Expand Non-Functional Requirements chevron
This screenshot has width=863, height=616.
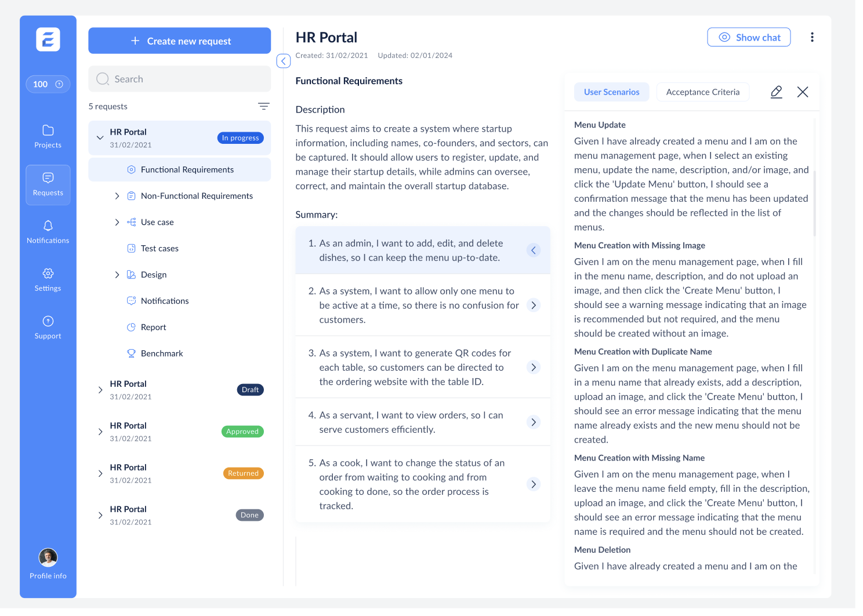coord(117,196)
